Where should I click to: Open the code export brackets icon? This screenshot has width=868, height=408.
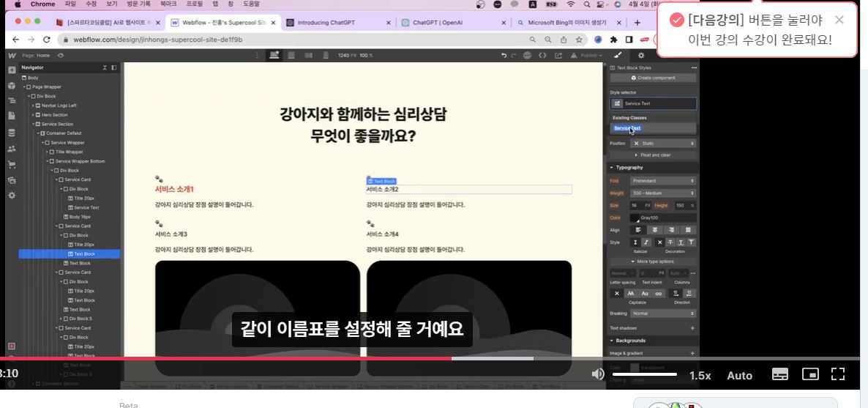[x=542, y=56]
